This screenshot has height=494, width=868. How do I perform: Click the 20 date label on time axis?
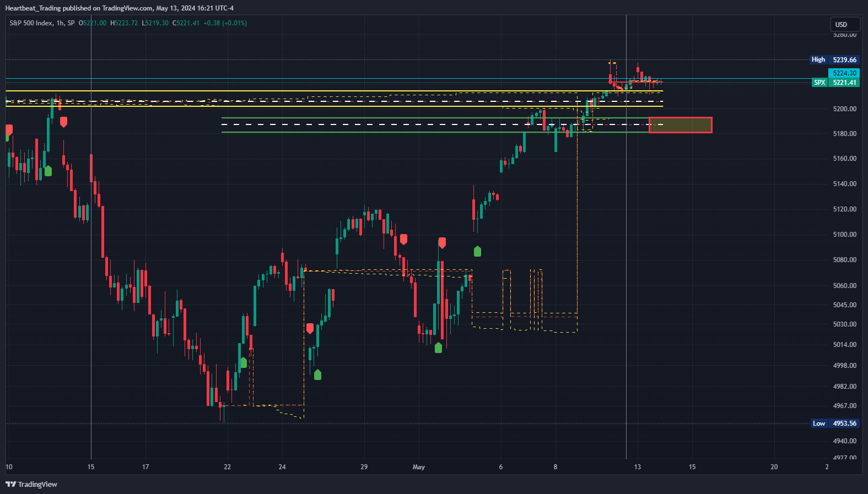[x=774, y=467]
